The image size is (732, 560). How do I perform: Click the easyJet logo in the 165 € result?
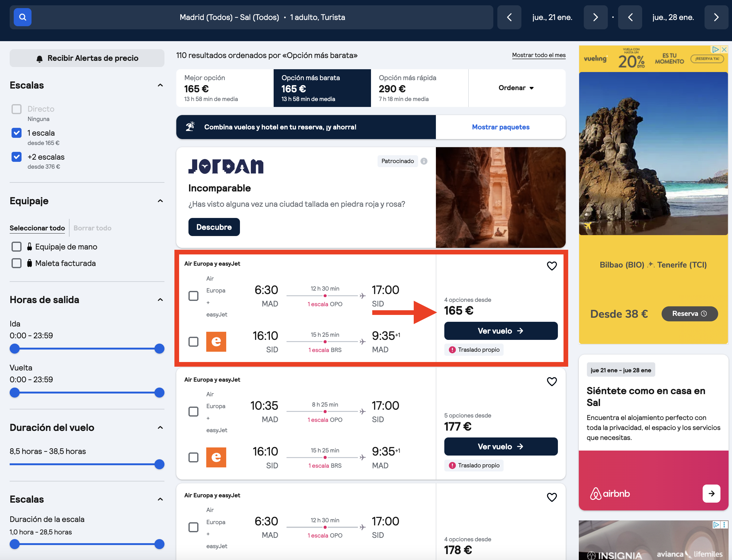click(x=216, y=342)
